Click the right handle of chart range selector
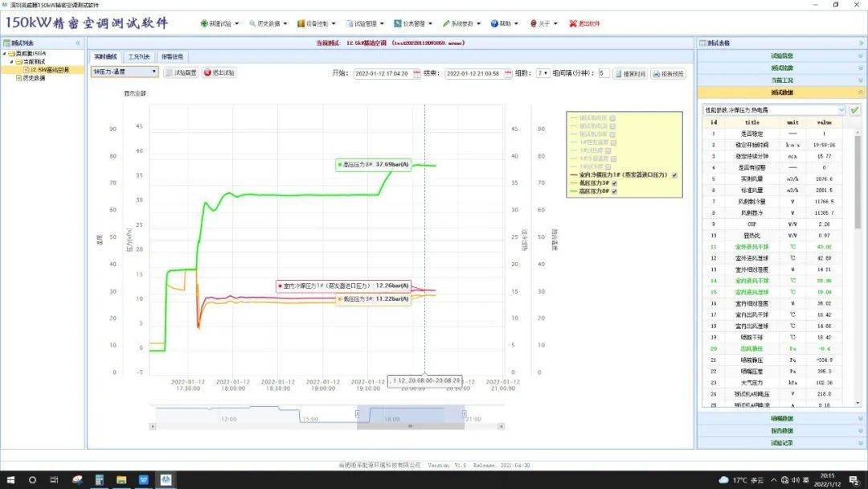The width and height of the screenshot is (868, 489). (464, 413)
